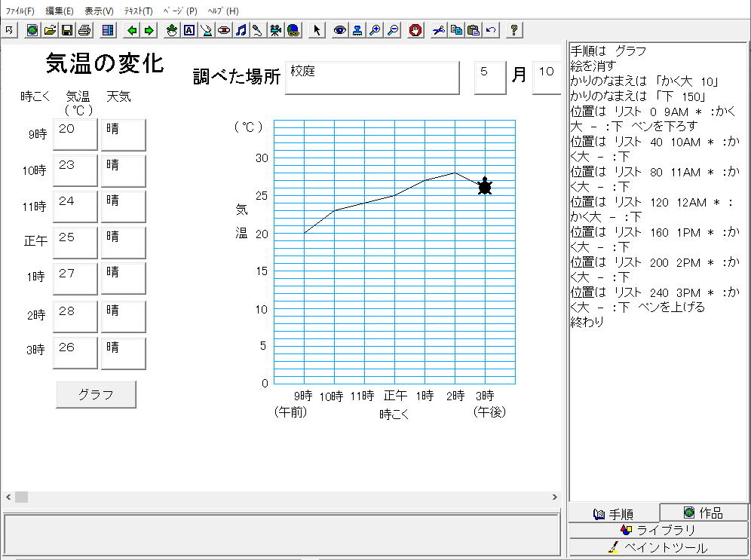Click the music note icon

coord(241,30)
